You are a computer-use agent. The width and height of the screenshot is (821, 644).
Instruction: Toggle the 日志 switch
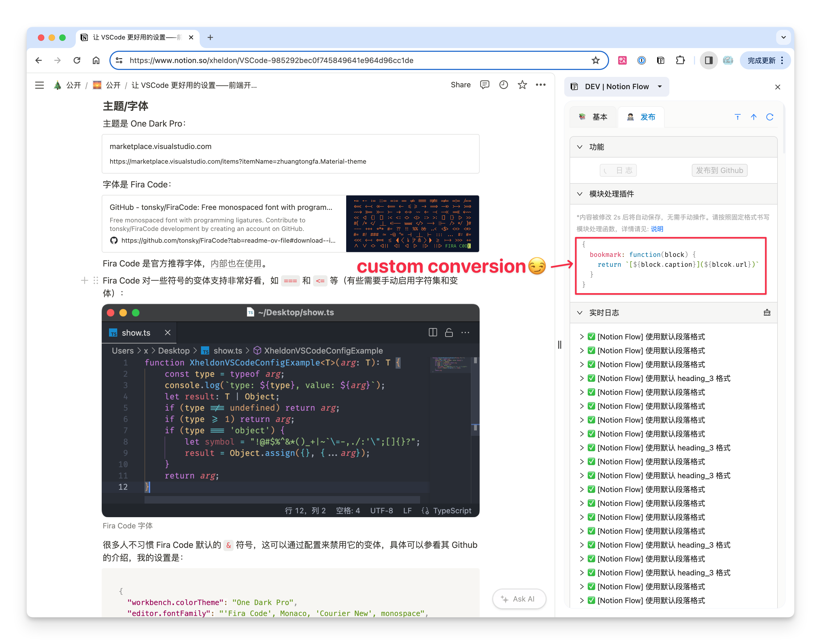click(x=618, y=170)
